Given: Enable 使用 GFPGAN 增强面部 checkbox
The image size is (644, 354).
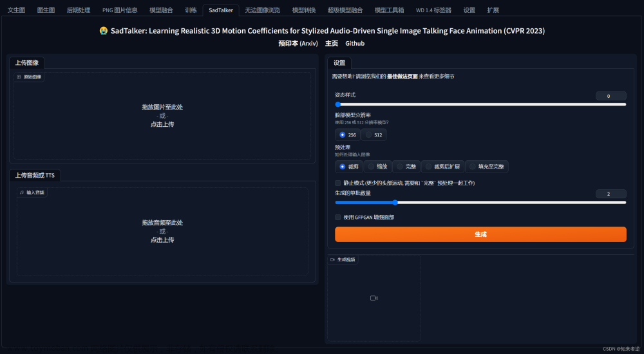Looking at the screenshot, I should pyautogui.click(x=337, y=218).
